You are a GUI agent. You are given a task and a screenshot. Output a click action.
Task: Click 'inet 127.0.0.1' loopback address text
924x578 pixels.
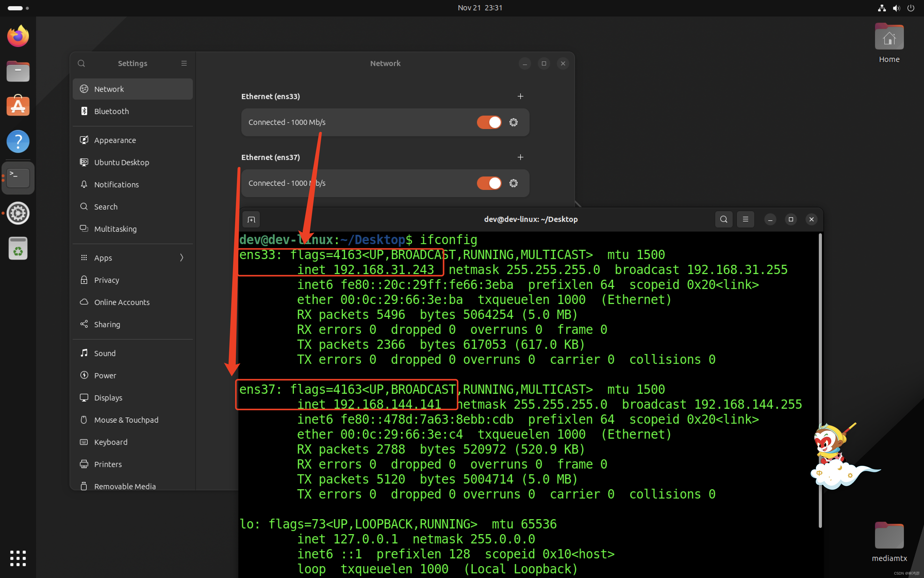point(348,539)
